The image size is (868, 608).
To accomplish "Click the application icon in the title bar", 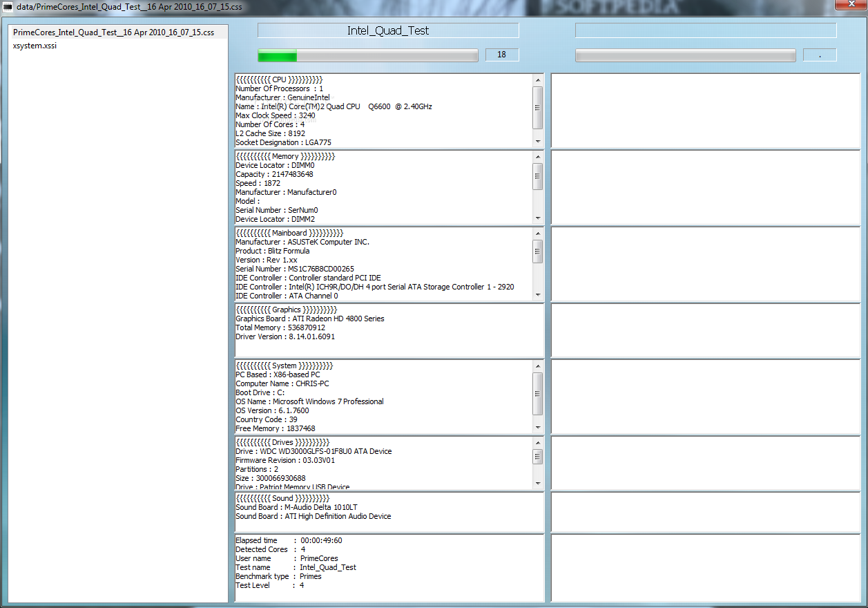I will click(x=8, y=6).
